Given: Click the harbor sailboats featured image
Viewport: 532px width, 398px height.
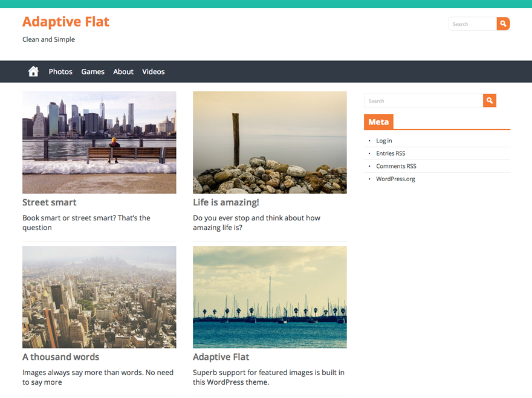Looking at the screenshot, I should point(270,297).
